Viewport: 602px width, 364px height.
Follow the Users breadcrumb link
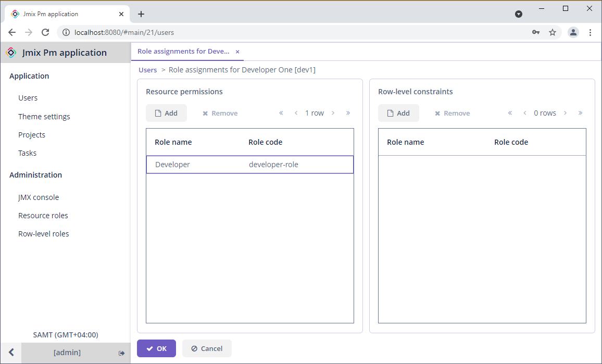click(148, 70)
